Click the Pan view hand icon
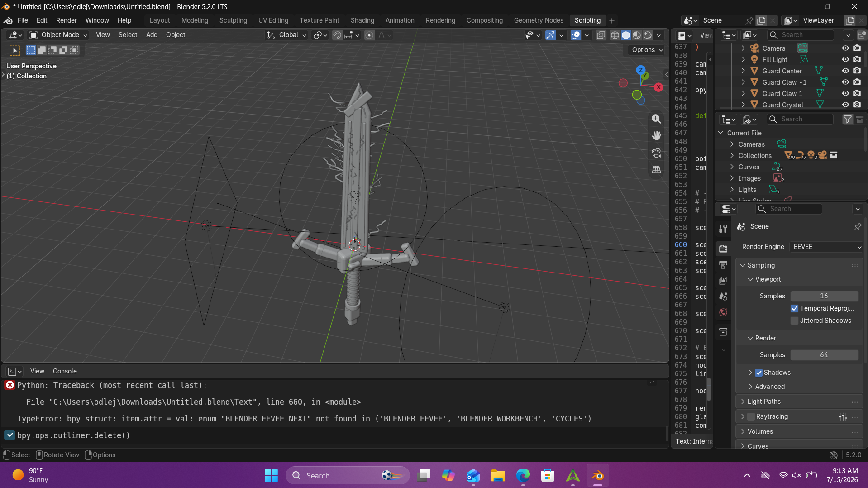868x488 pixels. coord(656,135)
